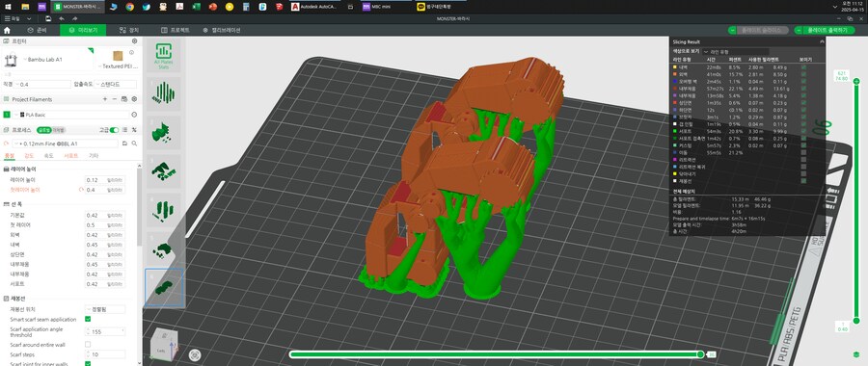Switch to the Device tab
This screenshot has width=868, height=366.
coord(129,31)
